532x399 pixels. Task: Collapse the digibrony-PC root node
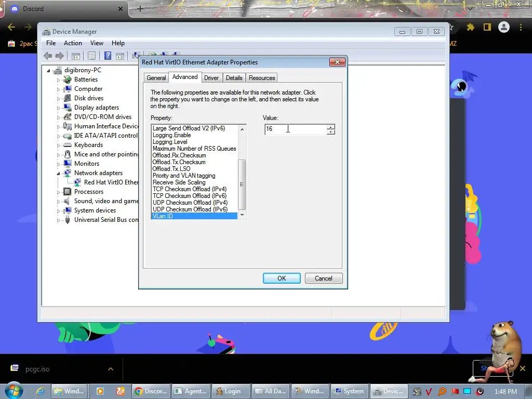coord(48,71)
